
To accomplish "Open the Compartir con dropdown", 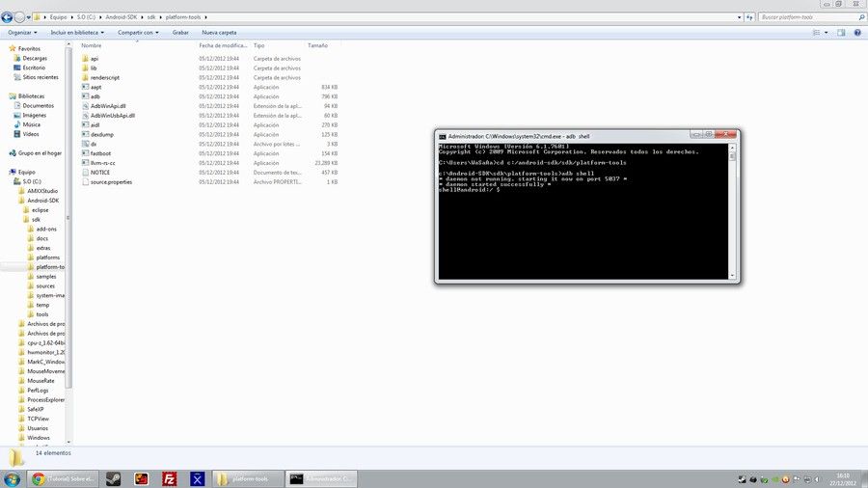I will (x=138, y=33).
